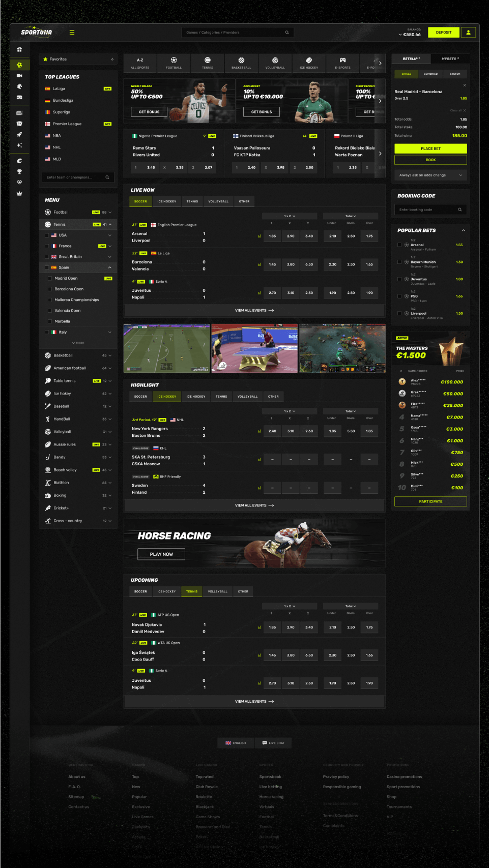Open the live video camera sidebar icon
This screenshot has height=868, width=489.
pyautogui.click(x=19, y=76)
